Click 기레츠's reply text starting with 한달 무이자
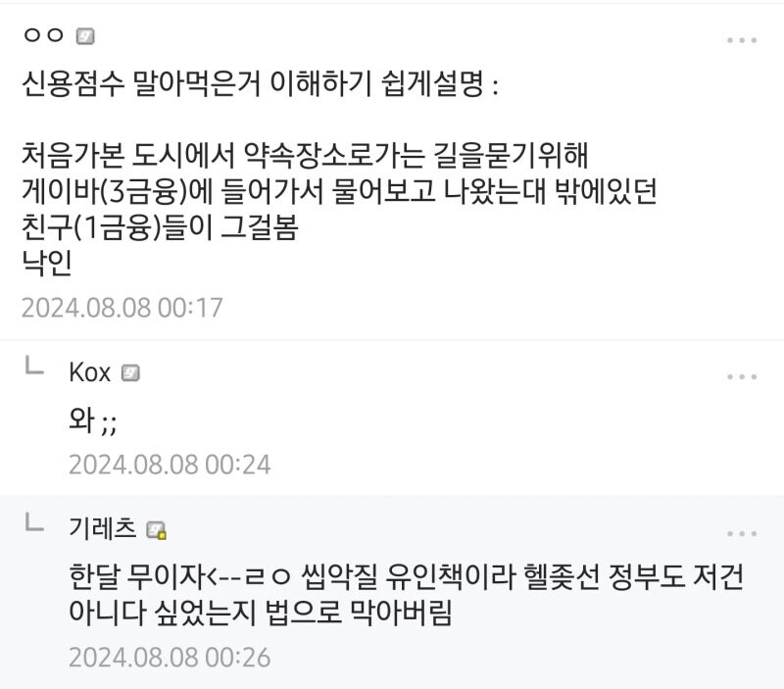 tap(407, 595)
